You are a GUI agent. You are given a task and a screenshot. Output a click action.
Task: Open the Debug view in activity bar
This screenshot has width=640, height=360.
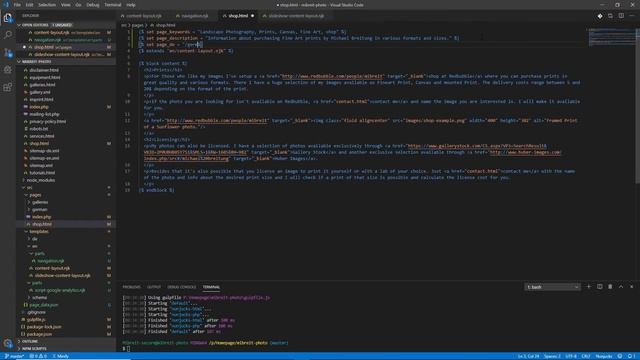pos(8,70)
